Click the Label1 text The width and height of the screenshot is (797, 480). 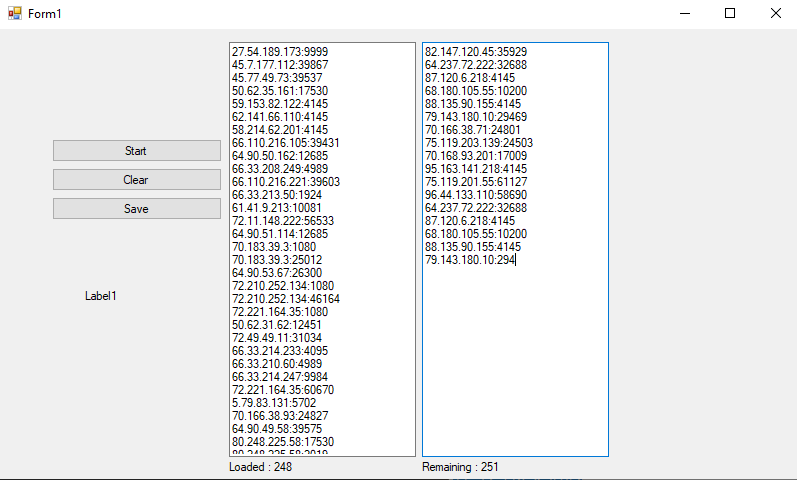pyautogui.click(x=101, y=296)
